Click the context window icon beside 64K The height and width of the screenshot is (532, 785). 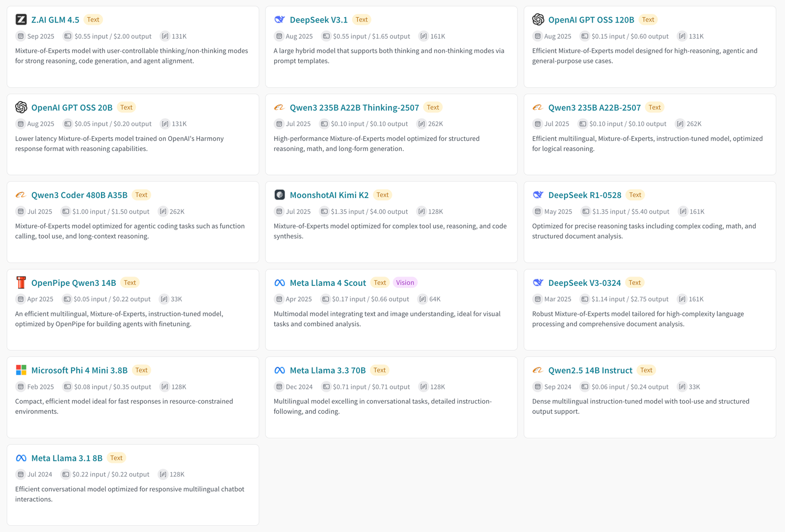[x=422, y=299]
